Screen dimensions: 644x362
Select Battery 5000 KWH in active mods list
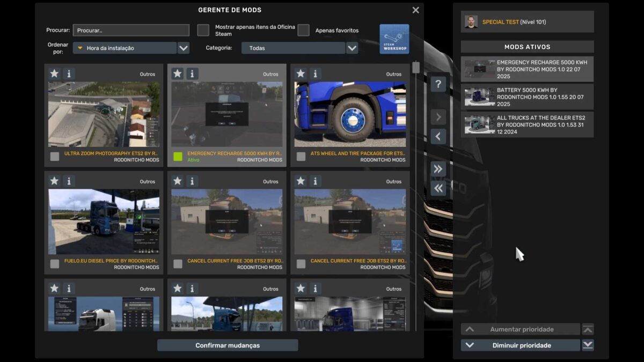pyautogui.click(x=527, y=97)
